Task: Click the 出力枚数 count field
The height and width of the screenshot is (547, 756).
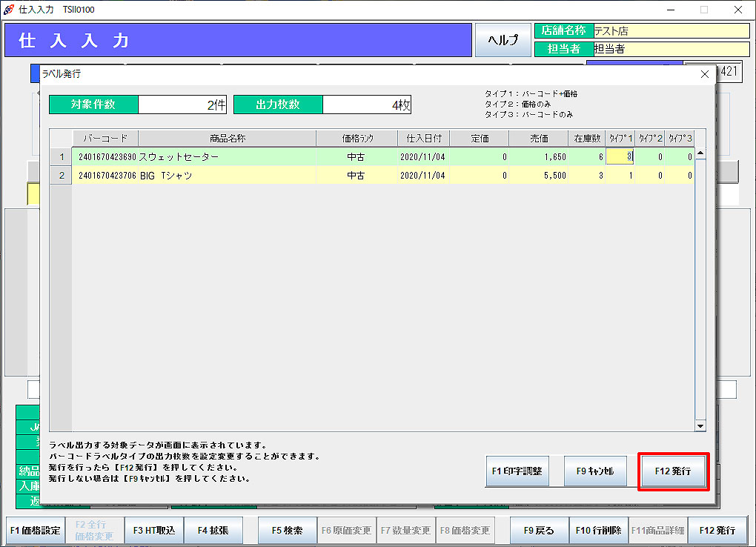Action: 366,105
